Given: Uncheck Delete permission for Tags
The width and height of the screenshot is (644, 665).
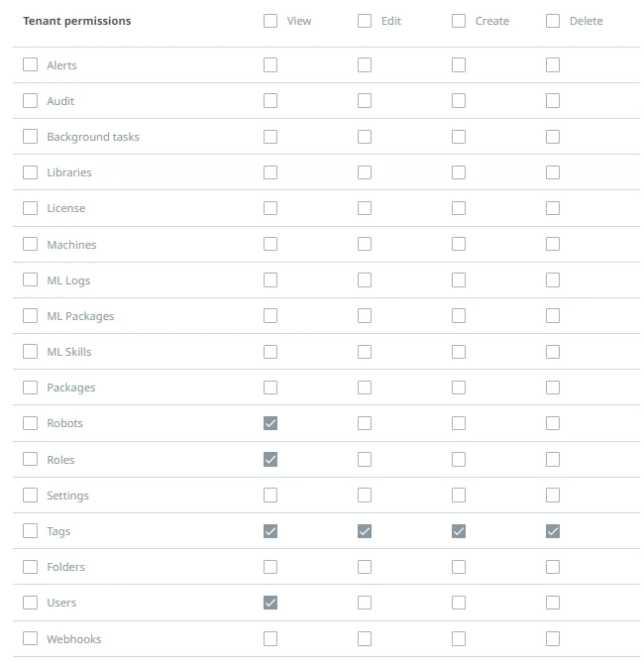Looking at the screenshot, I should point(553,531).
